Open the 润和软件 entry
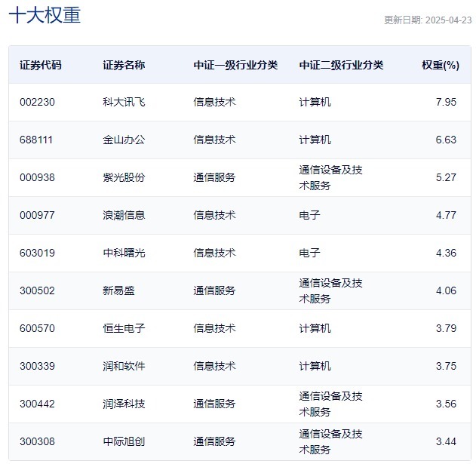Screen dimensions: 476x464 [124, 366]
